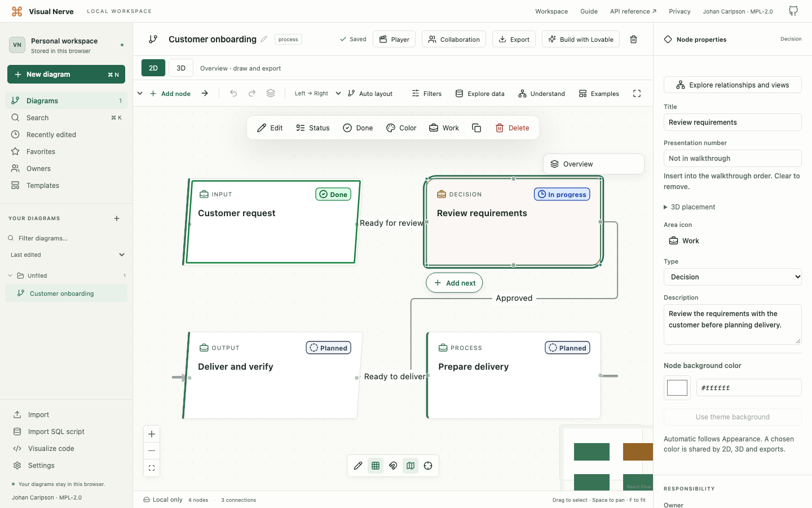
Task: Select the pencil tool in bottom toolbar
Action: (x=358, y=466)
